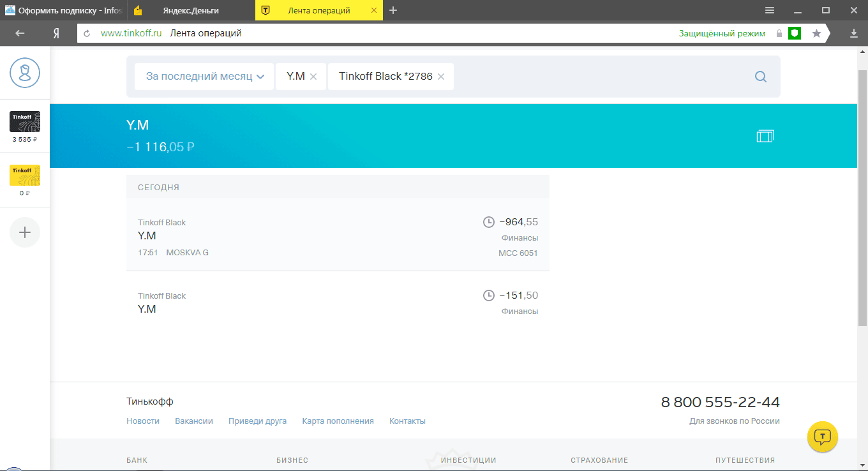Viewport: 868px width, 471px height.
Task: Click the 'ИНВЕСТИЦИИ' footer section
Action: click(468, 460)
